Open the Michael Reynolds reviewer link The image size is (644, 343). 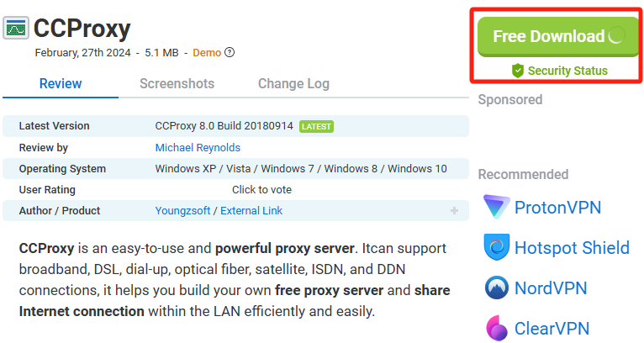tap(198, 147)
